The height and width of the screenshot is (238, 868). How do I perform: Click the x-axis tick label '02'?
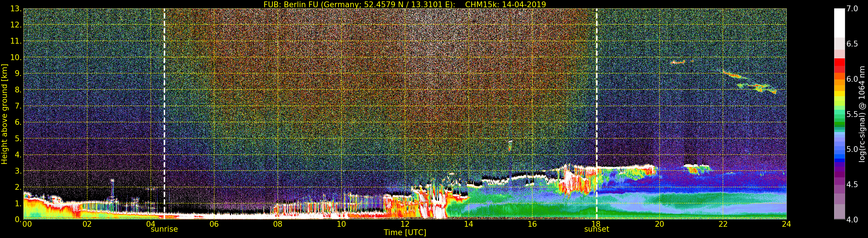[87, 224]
